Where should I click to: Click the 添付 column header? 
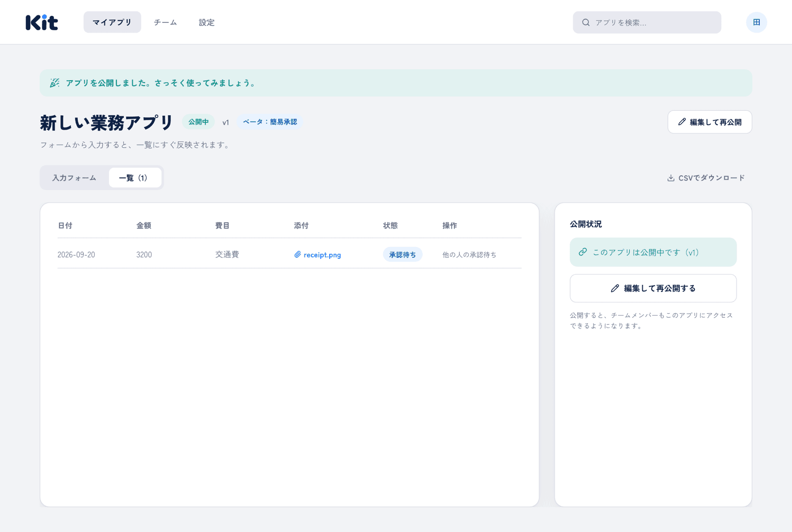click(x=301, y=225)
